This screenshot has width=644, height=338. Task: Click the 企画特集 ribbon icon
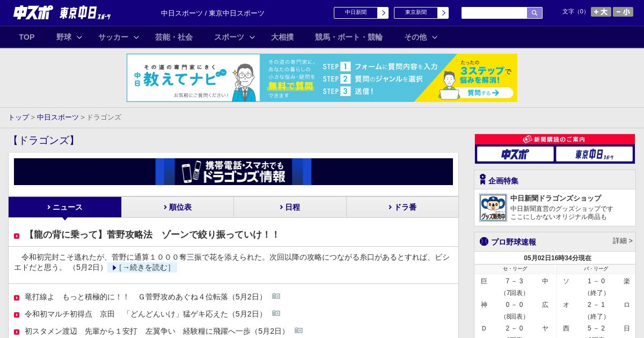coord(482,179)
